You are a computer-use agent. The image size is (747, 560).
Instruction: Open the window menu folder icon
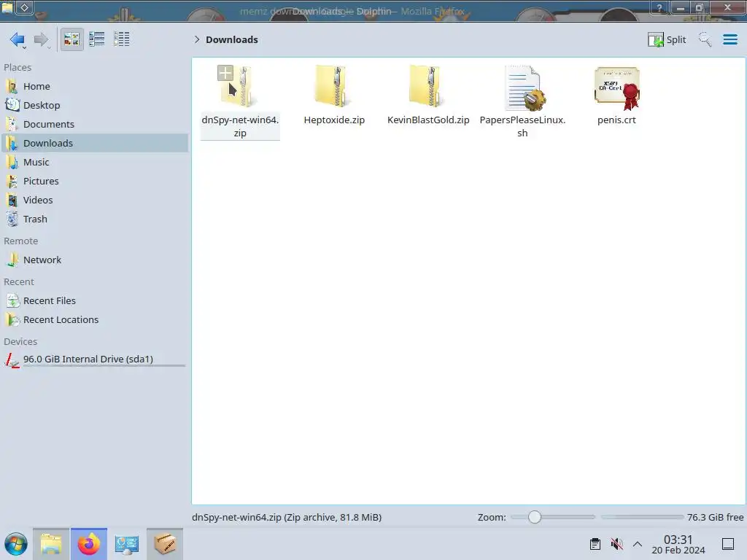[7, 7]
